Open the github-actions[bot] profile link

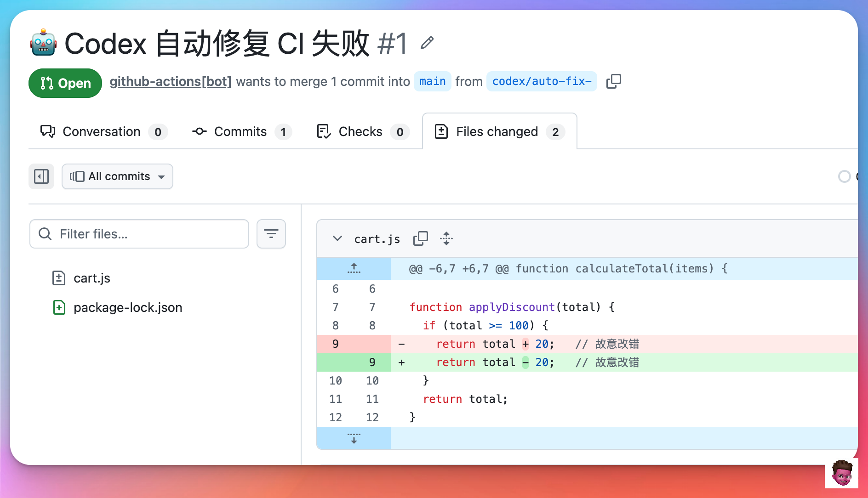(x=171, y=81)
